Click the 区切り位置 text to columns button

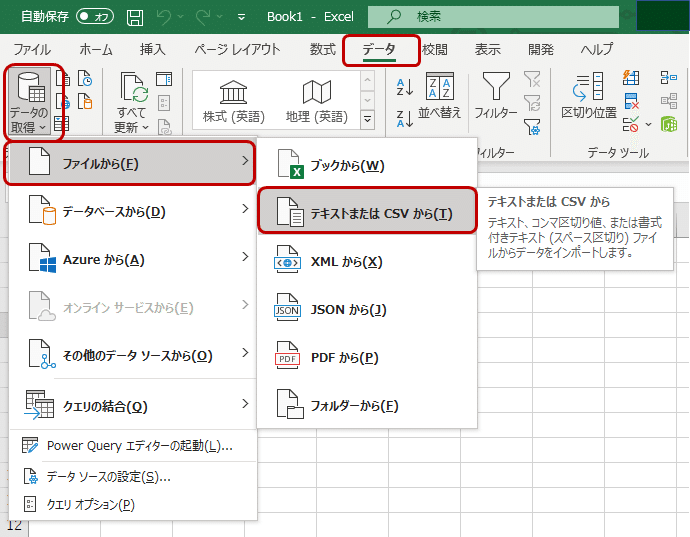point(589,96)
